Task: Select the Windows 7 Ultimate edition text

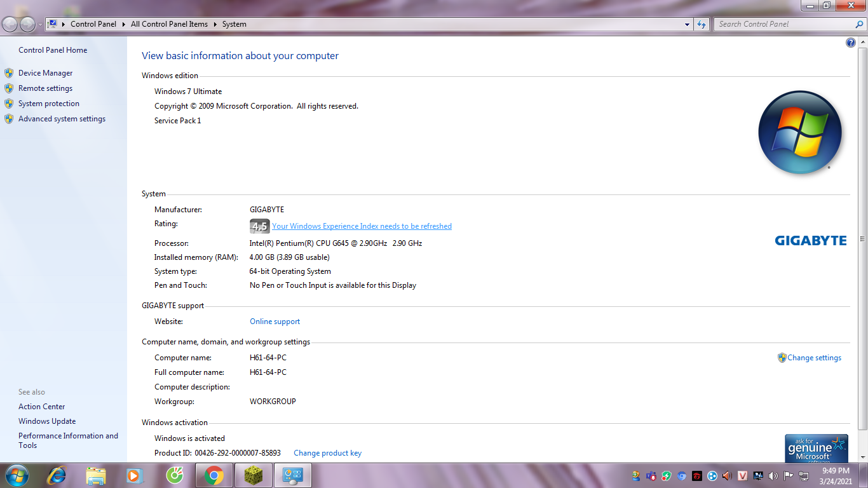Action: (x=188, y=91)
